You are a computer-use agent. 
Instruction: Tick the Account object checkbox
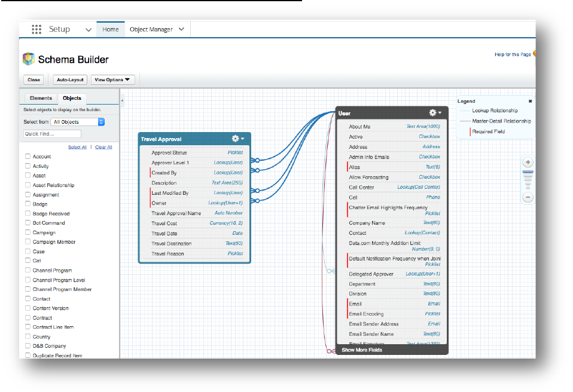[28, 156]
